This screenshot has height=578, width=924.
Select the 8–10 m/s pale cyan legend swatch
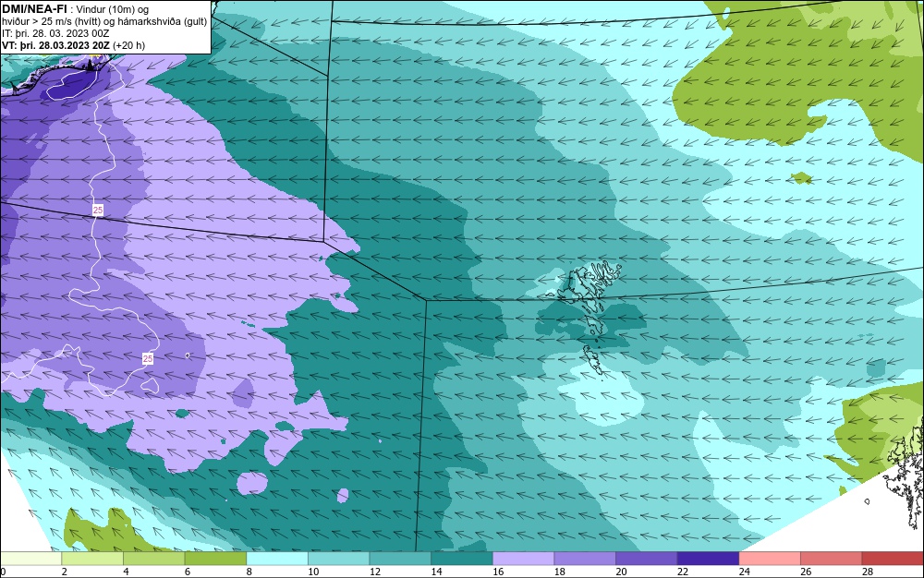tap(277, 559)
